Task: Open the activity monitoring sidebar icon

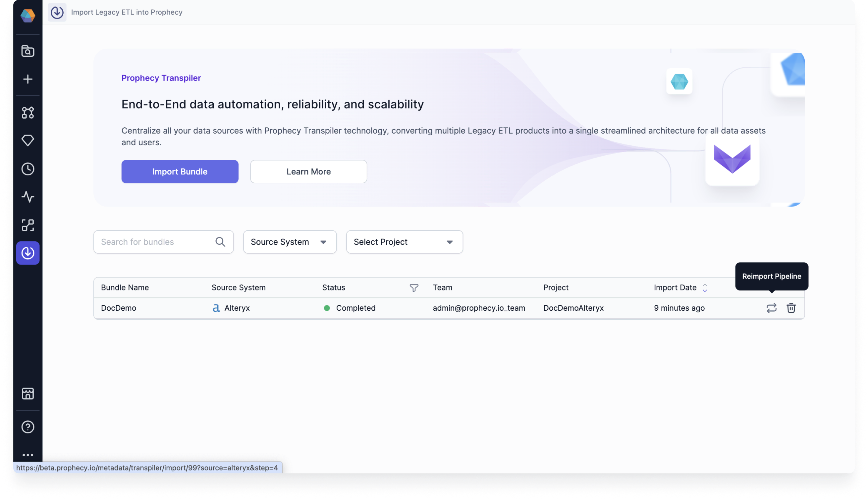Action: click(x=28, y=197)
